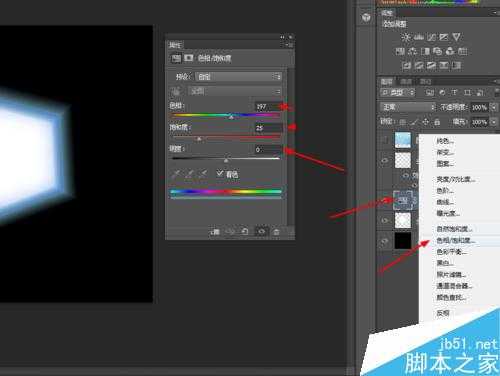Choose Color Balance in the popup menu
This screenshot has width=500, height=376.
[x=452, y=252]
